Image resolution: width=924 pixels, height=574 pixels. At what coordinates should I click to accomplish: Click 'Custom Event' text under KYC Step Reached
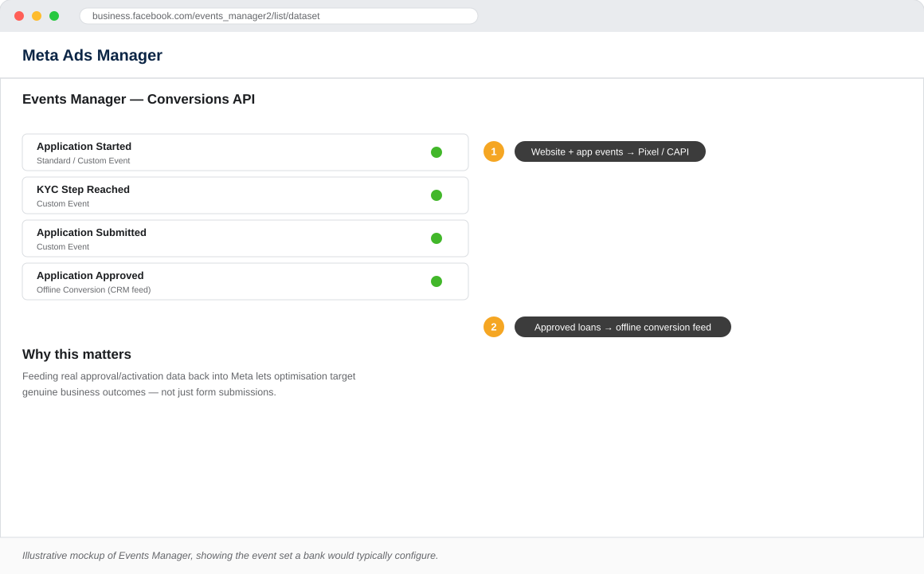[x=62, y=203]
